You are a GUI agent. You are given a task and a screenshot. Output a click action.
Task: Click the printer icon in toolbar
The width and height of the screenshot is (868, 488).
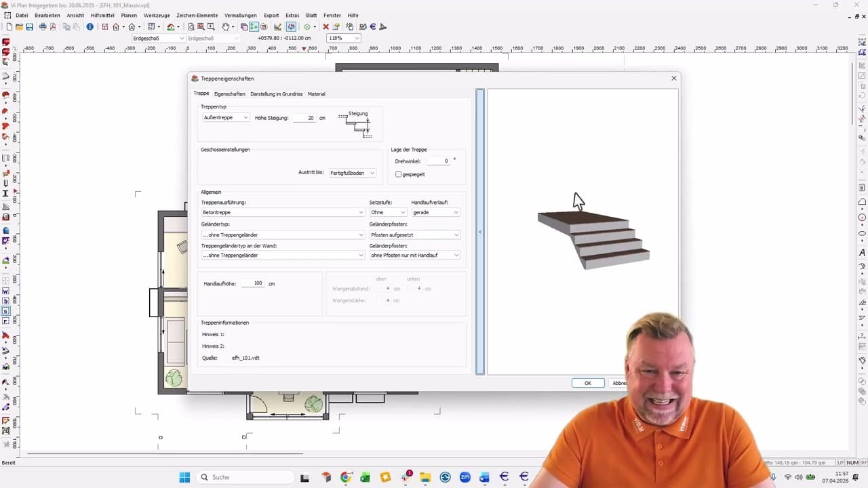tap(43, 27)
